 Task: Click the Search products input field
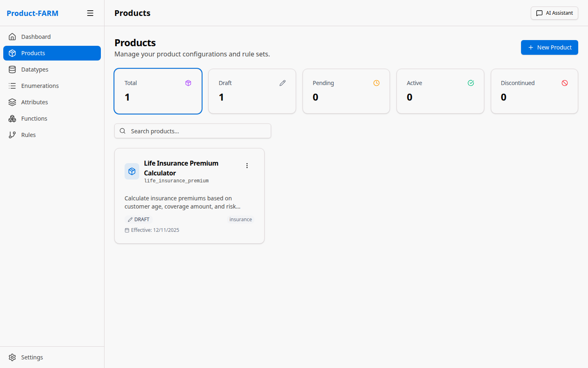192,131
